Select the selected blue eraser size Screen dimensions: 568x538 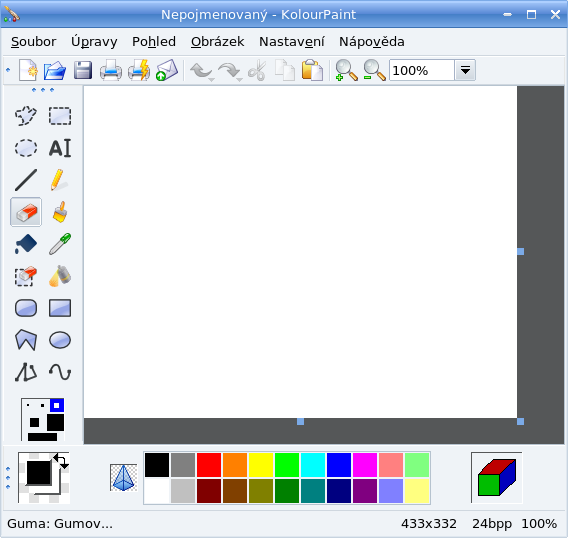57,405
